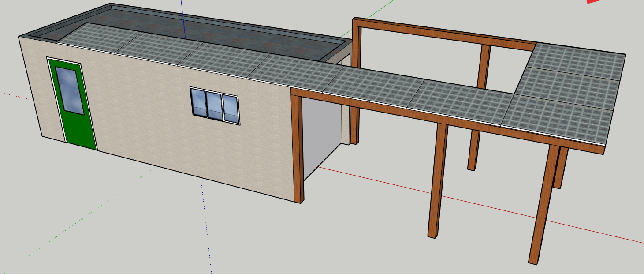
Task: Select the middle pane of the wall window
Action: (214, 106)
